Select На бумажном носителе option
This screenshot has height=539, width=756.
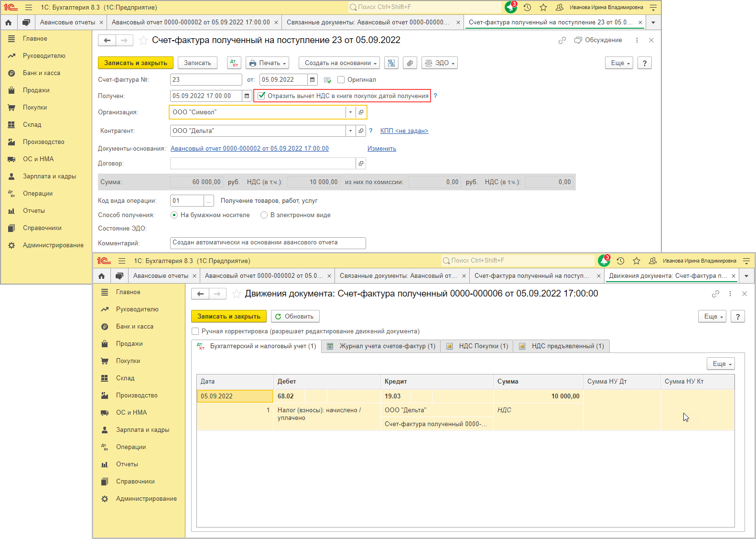tap(174, 215)
